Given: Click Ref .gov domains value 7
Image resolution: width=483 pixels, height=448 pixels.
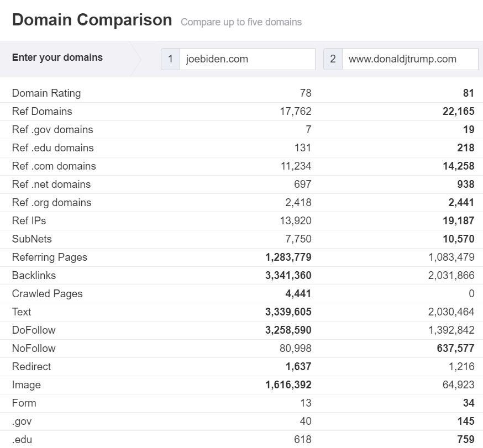Looking at the screenshot, I should (x=308, y=130).
